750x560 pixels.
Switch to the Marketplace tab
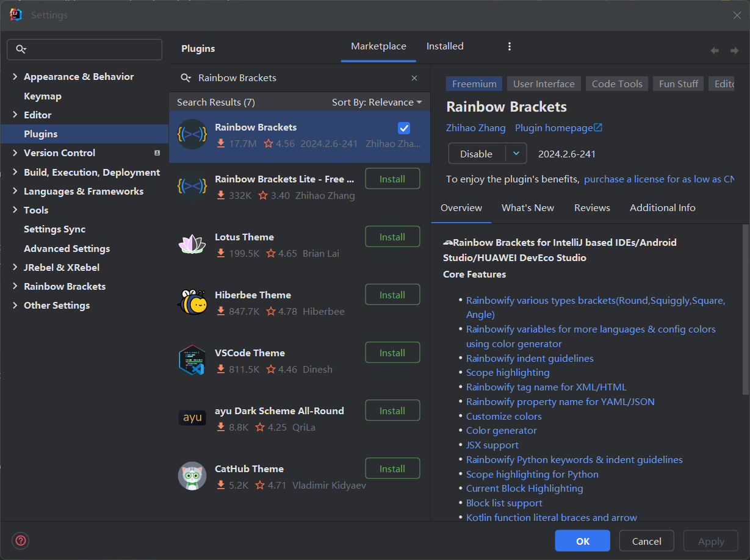tap(378, 46)
